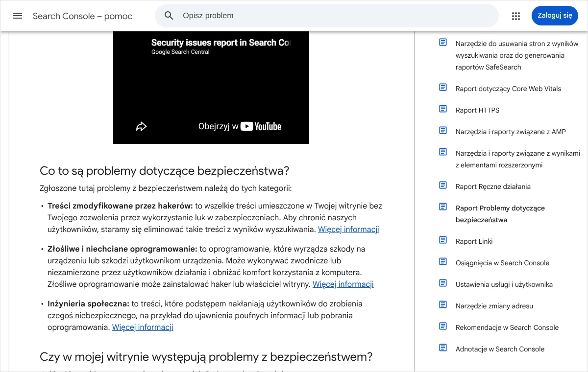Click heading Co to są problemy dotyczące bezpieczeństwa?
588x372 pixels.
tap(164, 171)
